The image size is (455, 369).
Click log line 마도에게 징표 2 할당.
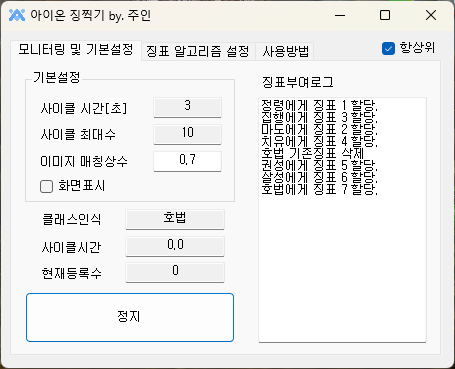(319, 130)
